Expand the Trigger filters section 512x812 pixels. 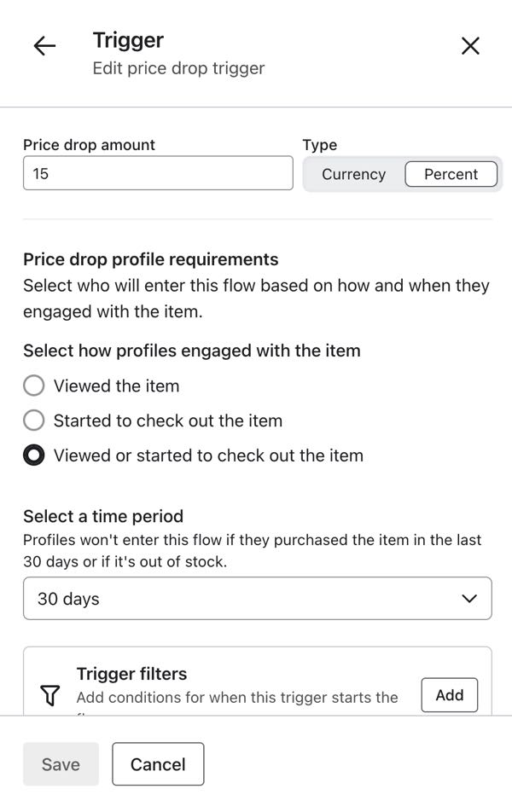pos(131,674)
